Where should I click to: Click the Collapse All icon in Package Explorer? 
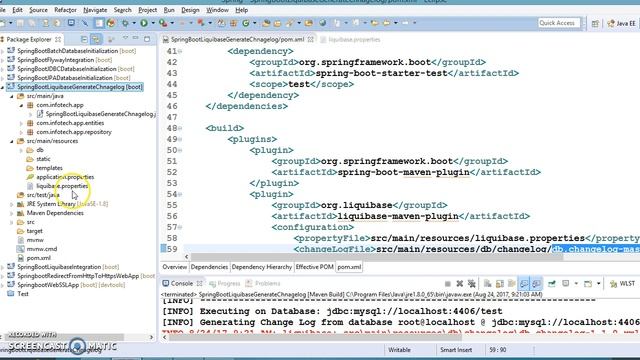(x=84, y=40)
